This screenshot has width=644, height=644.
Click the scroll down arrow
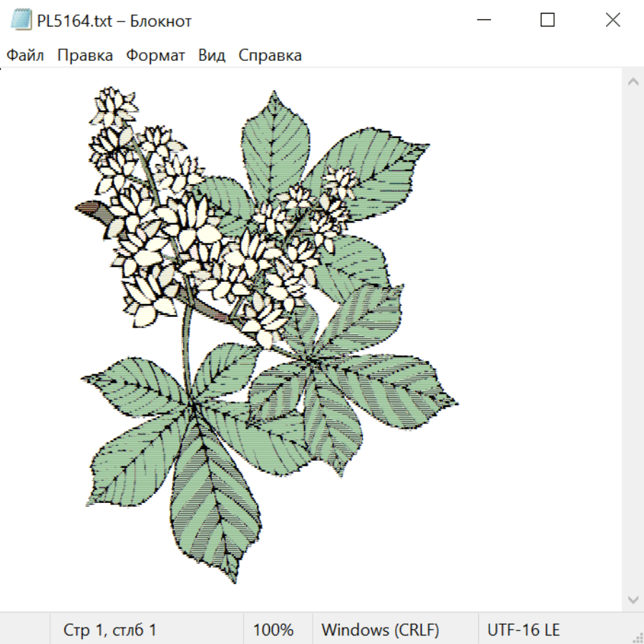pos(633,600)
